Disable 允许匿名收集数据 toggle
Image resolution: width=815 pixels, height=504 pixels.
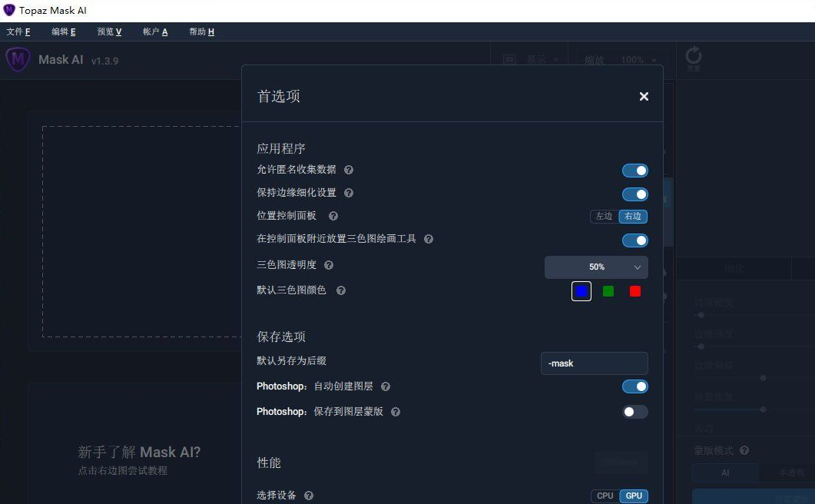[x=634, y=171]
